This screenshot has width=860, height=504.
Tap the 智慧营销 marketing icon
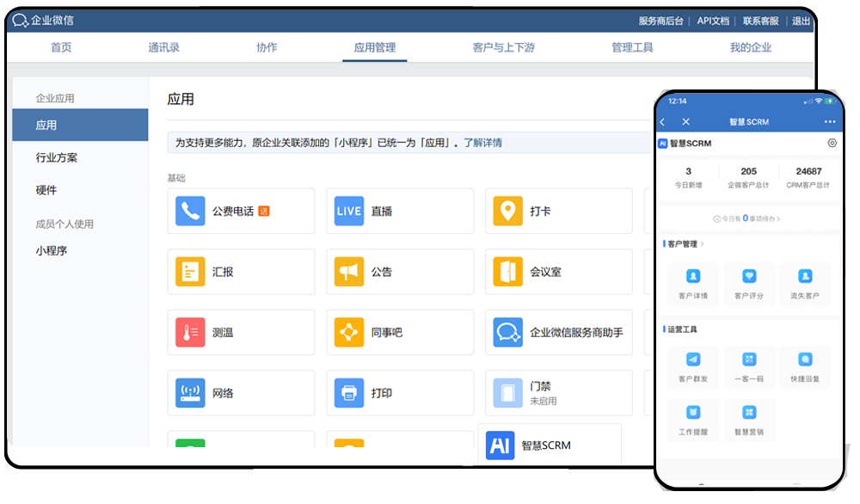click(x=749, y=413)
